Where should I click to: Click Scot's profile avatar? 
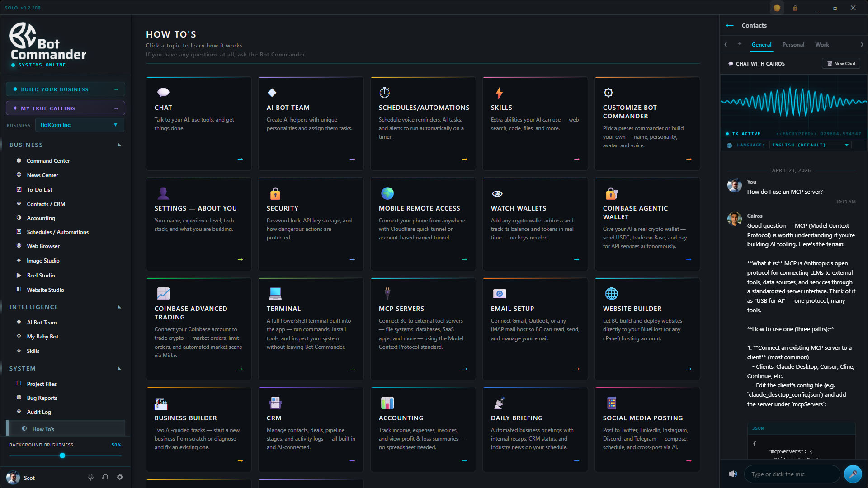(13, 478)
